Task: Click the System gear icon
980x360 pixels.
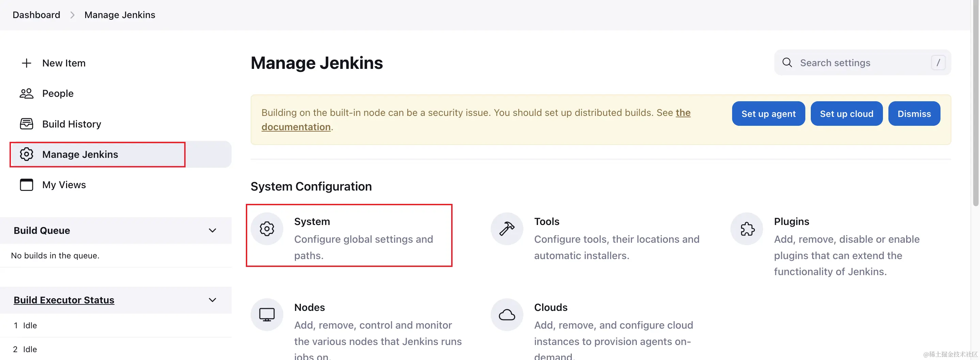Action: tap(267, 228)
